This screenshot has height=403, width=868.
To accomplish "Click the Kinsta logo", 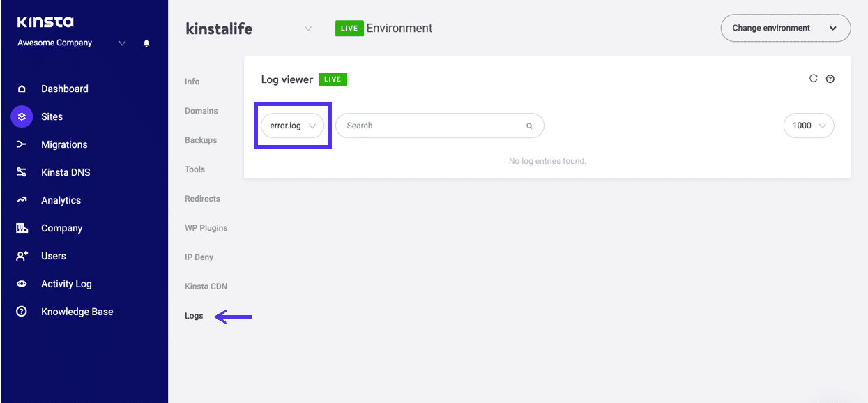I will [45, 22].
